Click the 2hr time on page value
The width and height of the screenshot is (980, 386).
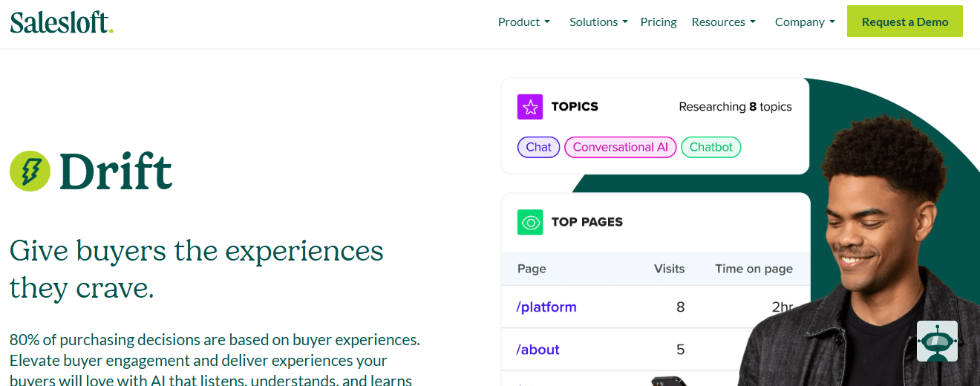(x=782, y=307)
